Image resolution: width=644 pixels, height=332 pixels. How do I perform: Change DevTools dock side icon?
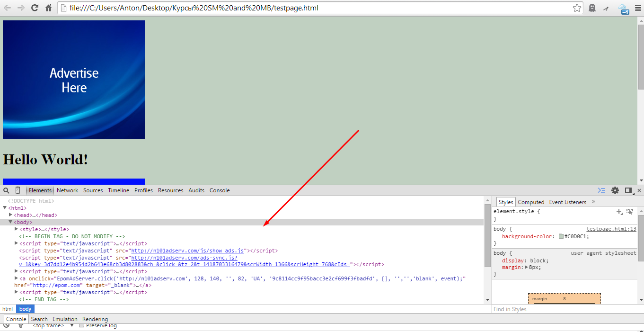tap(628, 190)
